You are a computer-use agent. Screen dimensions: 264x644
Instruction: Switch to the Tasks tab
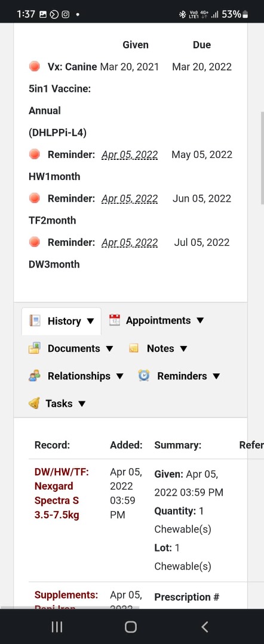57,403
